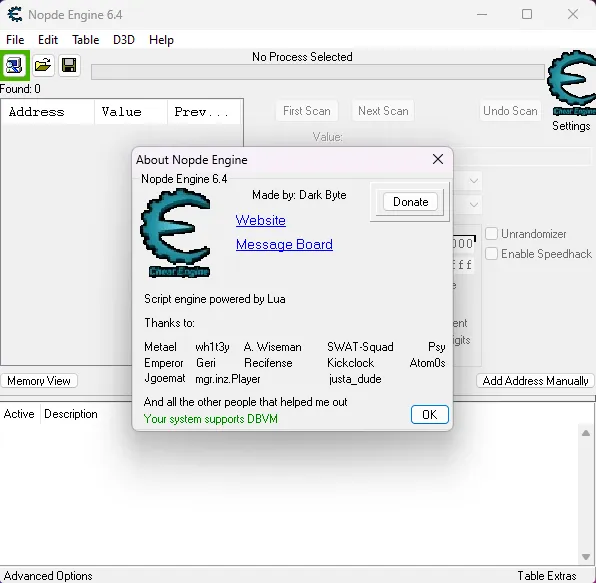Open the Message Board link
Image resolution: width=596 pixels, height=583 pixels.
[284, 244]
